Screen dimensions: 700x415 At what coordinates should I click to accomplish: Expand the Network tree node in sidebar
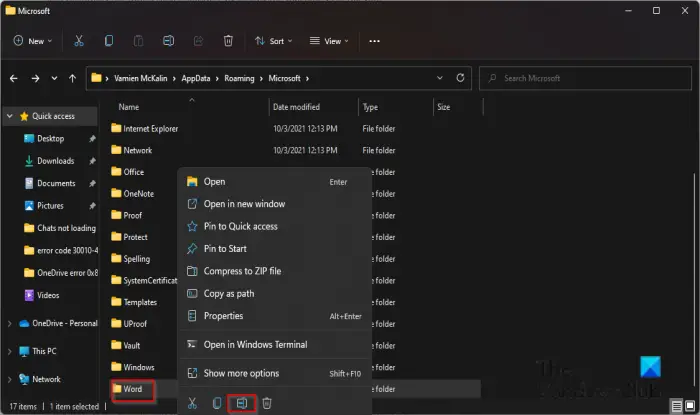pos(9,380)
